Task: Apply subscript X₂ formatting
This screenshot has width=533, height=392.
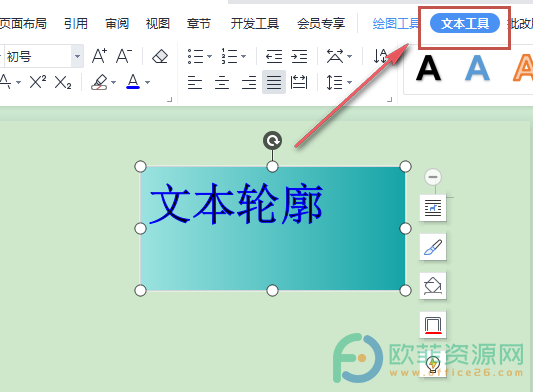Action: (63, 82)
